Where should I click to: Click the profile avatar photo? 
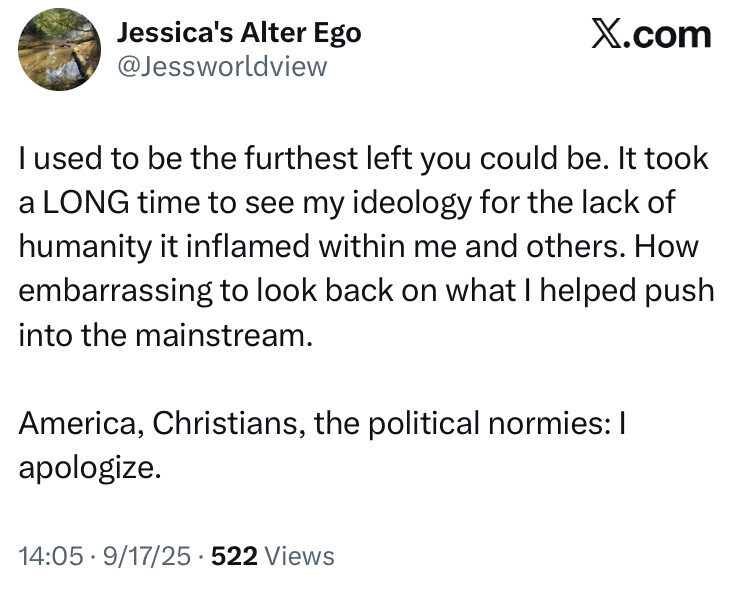coord(60,50)
